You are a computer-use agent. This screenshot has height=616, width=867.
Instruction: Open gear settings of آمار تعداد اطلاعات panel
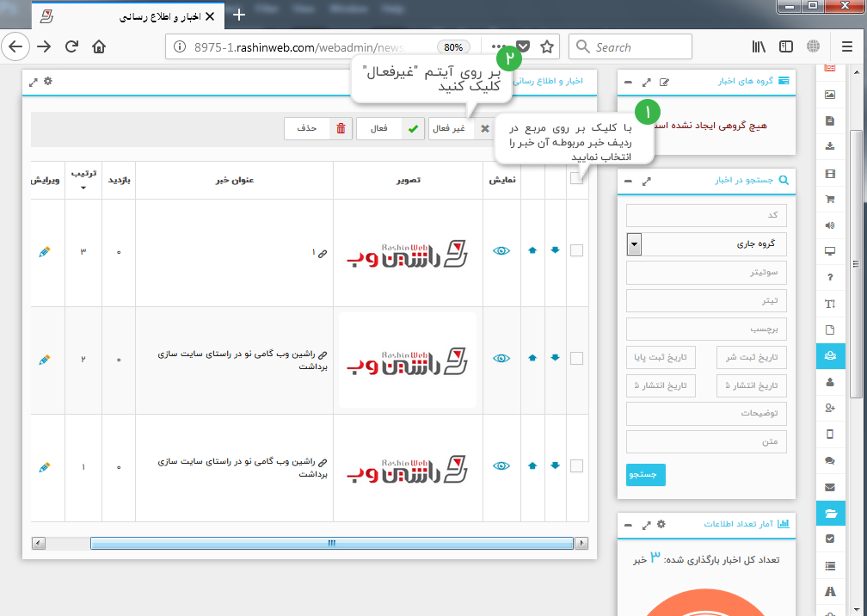(x=661, y=524)
